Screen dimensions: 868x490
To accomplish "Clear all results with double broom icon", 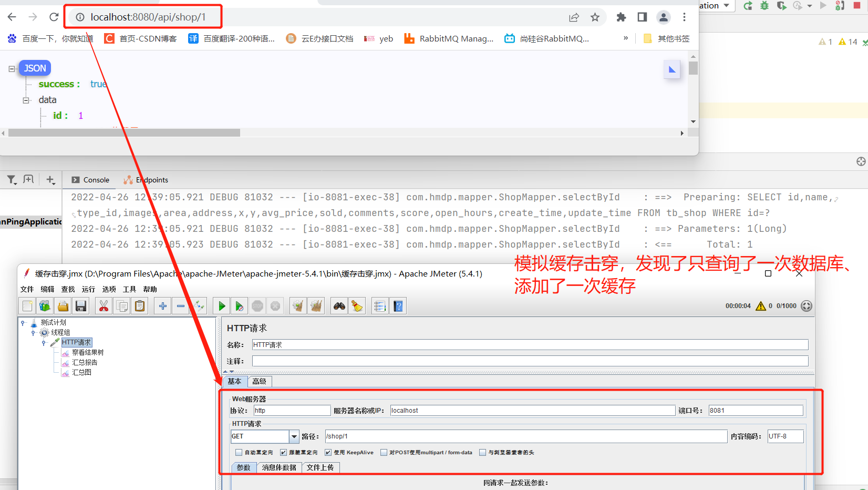I will [x=316, y=306].
